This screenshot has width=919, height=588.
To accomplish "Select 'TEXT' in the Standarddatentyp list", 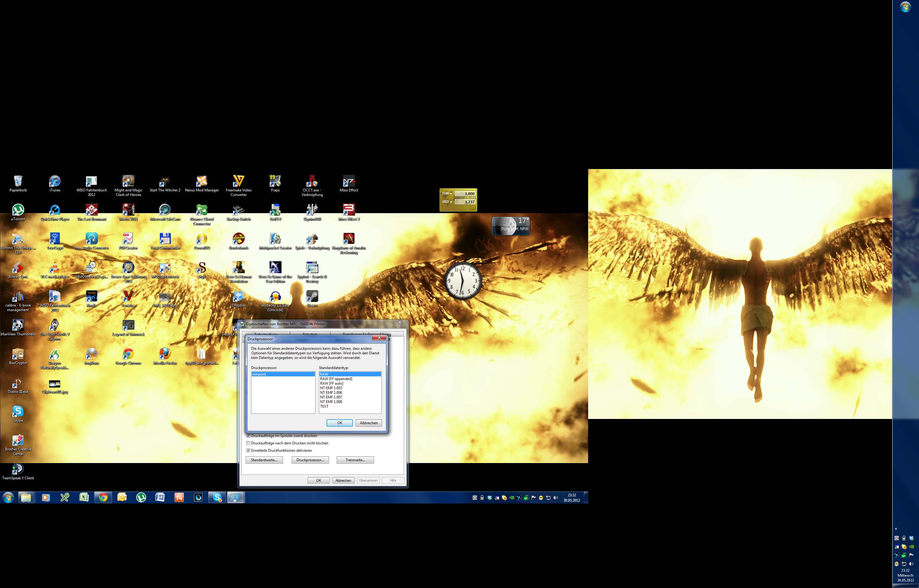I will click(324, 406).
